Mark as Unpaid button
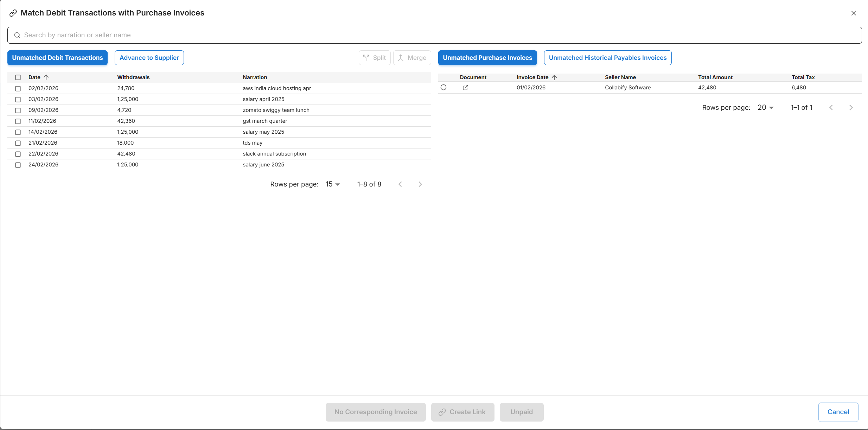868x430 pixels. pyautogui.click(x=522, y=412)
